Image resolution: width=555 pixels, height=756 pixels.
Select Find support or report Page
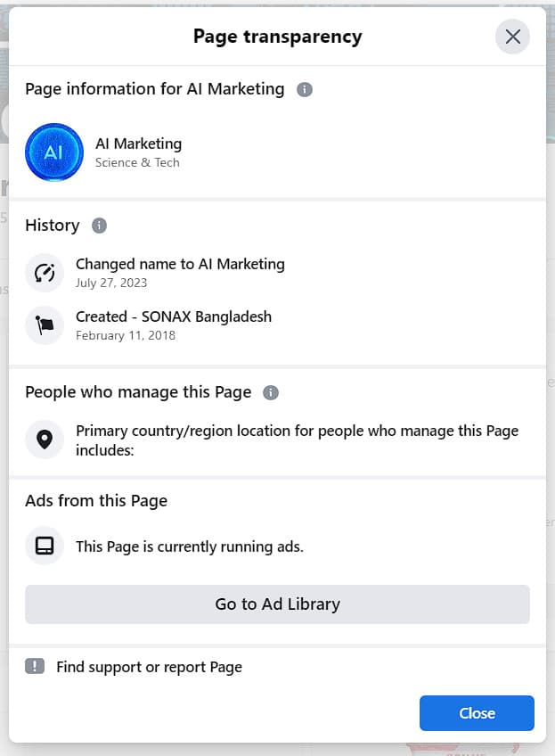click(149, 667)
